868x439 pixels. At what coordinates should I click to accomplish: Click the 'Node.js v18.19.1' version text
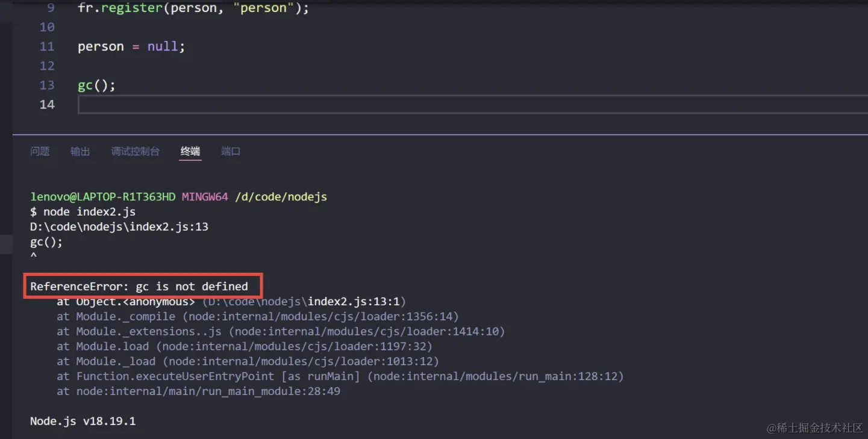coord(83,421)
